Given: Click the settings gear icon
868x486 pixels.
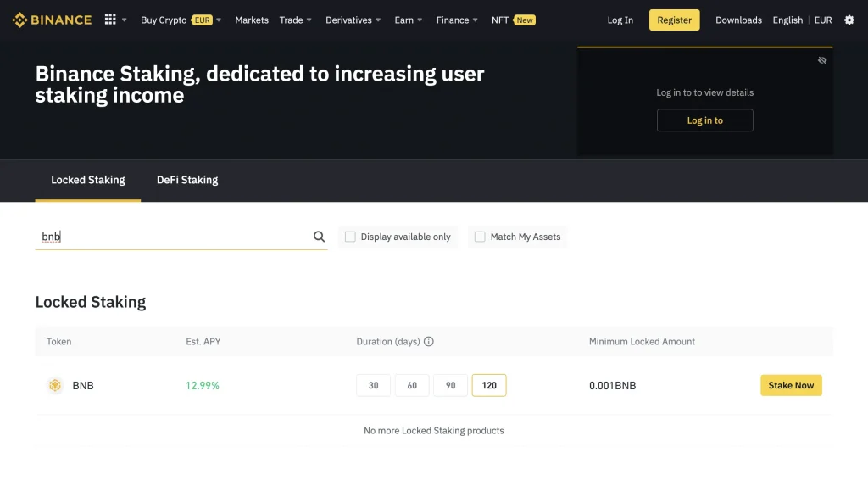Looking at the screenshot, I should click(849, 20).
